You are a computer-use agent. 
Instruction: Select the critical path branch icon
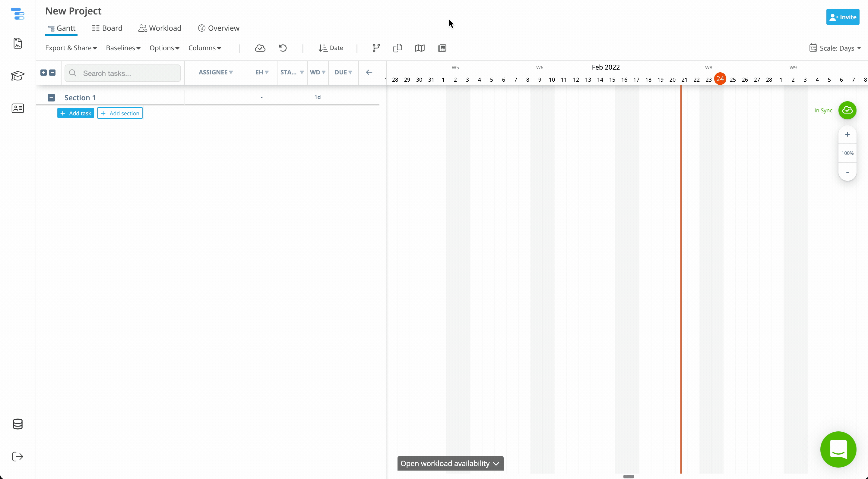[376, 48]
